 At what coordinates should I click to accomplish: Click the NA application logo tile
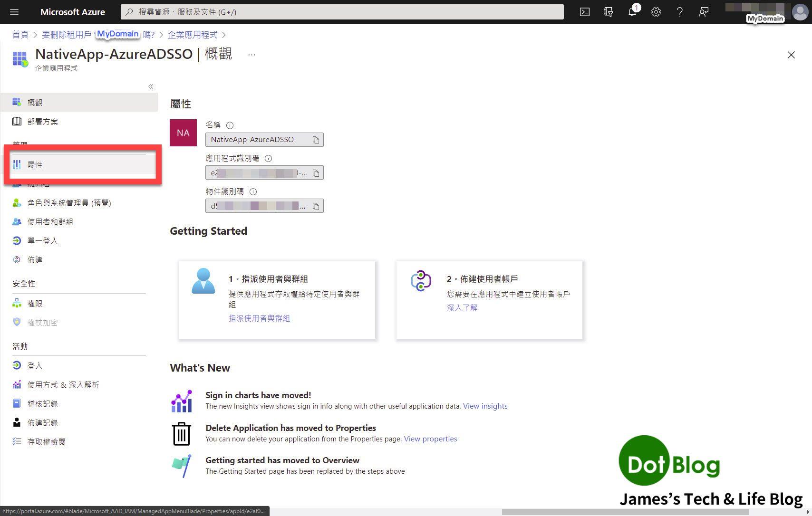coord(183,133)
